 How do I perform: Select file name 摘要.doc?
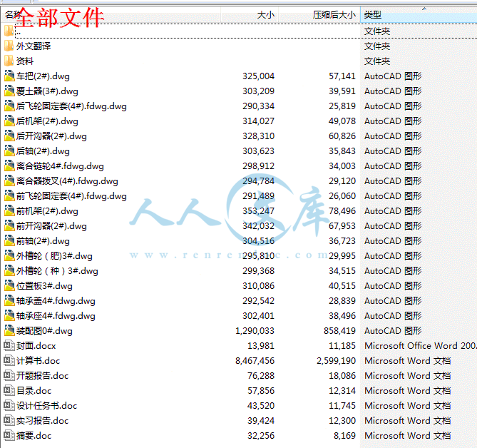[34, 436]
